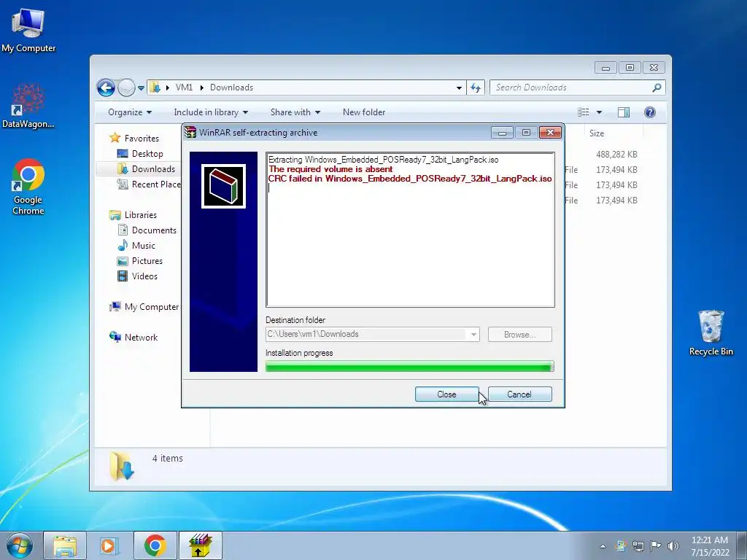Image resolution: width=747 pixels, height=560 pixels.
Task: Open the Organize menu
Action: (x=130, y=112)
